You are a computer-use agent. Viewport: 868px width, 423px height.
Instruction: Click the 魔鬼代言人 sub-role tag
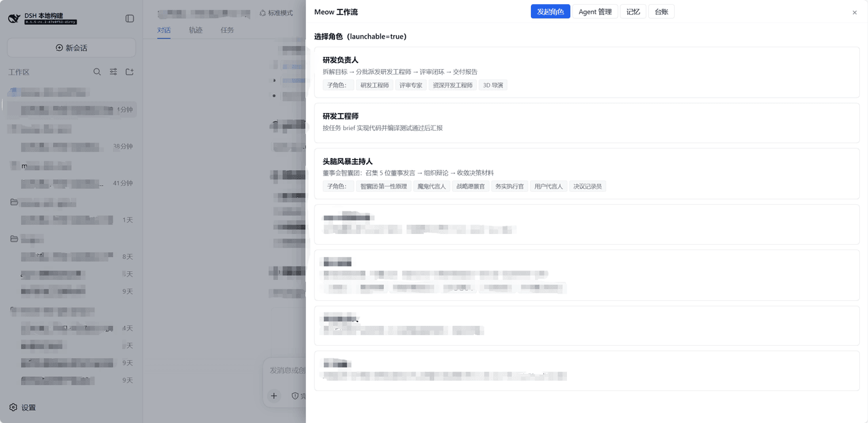coord(431,186)
